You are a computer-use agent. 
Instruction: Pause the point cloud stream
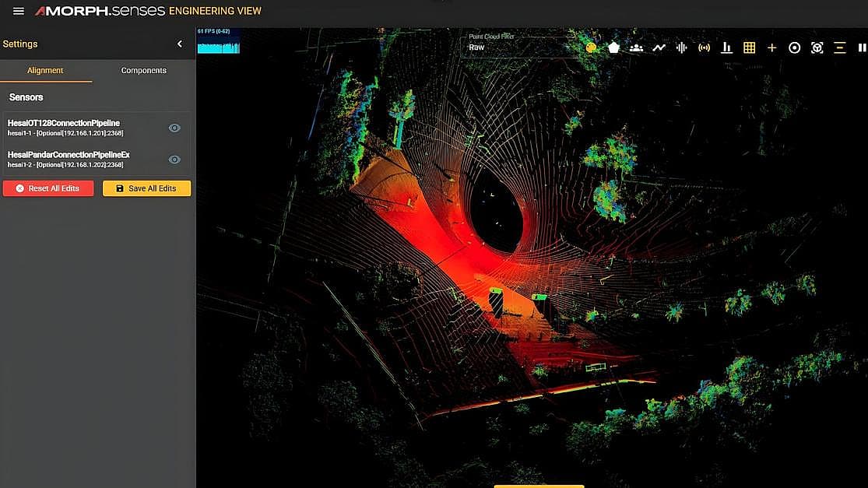point(862,47)
